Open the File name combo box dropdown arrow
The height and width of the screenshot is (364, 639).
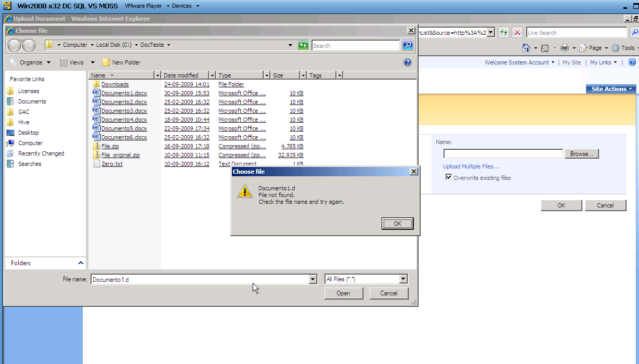coord(313,279)
